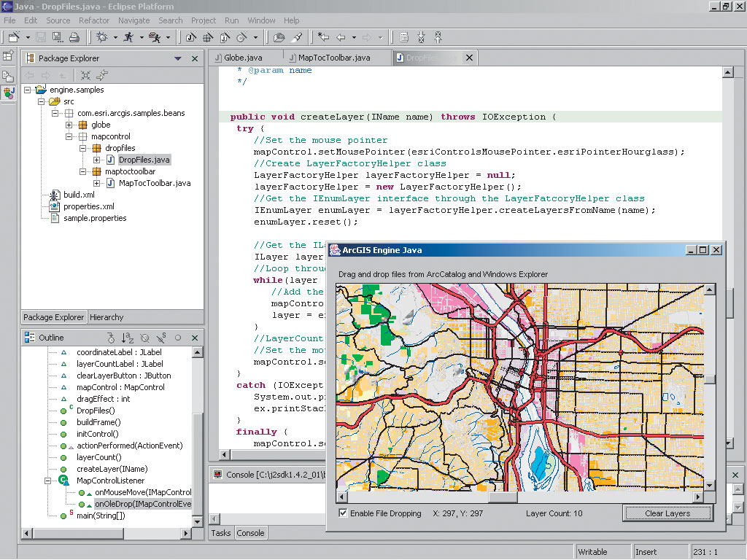The width and height of the screenshot is (747, 560).
Task: Select build.xml in Package Explorer
Action: (x=79, y=195)
